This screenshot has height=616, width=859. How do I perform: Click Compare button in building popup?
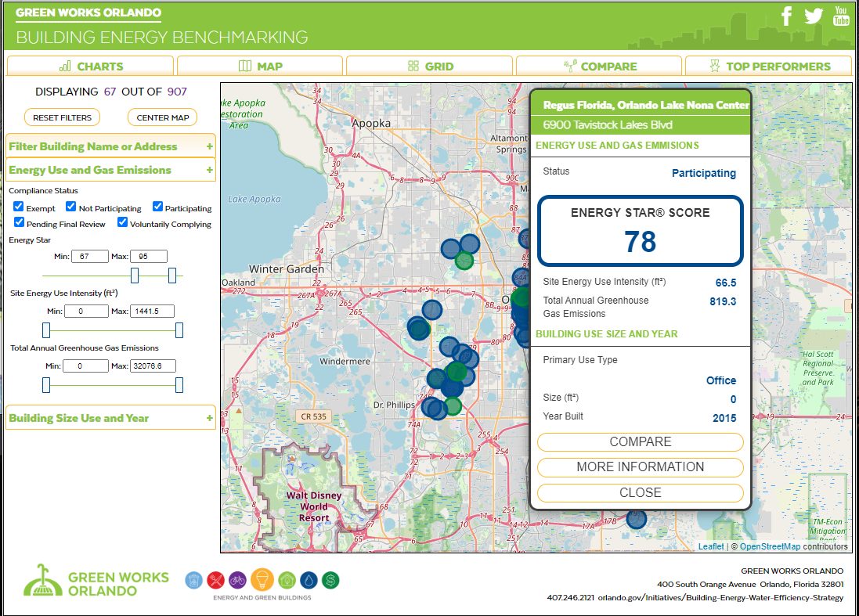click(641, 442)
